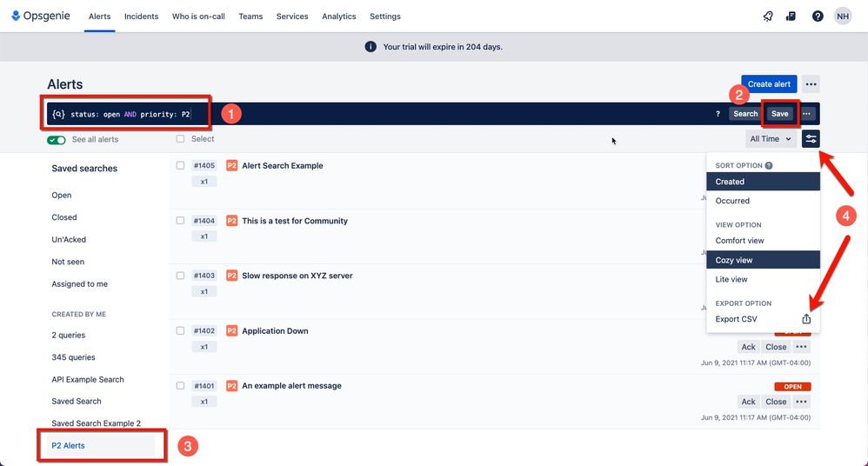
Task: Open more options next to Create alert
Action: pyautogui.click(x=811, y=84)
